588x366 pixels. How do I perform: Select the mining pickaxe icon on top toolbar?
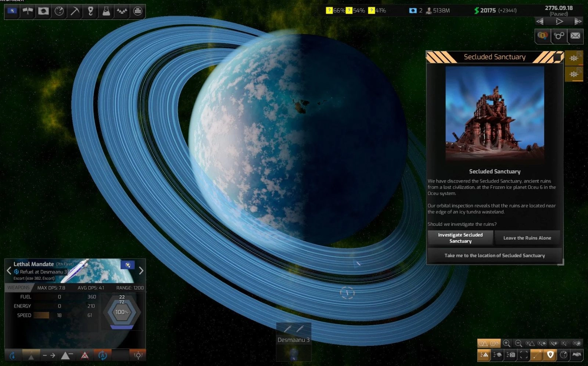(x=75, y=11)
